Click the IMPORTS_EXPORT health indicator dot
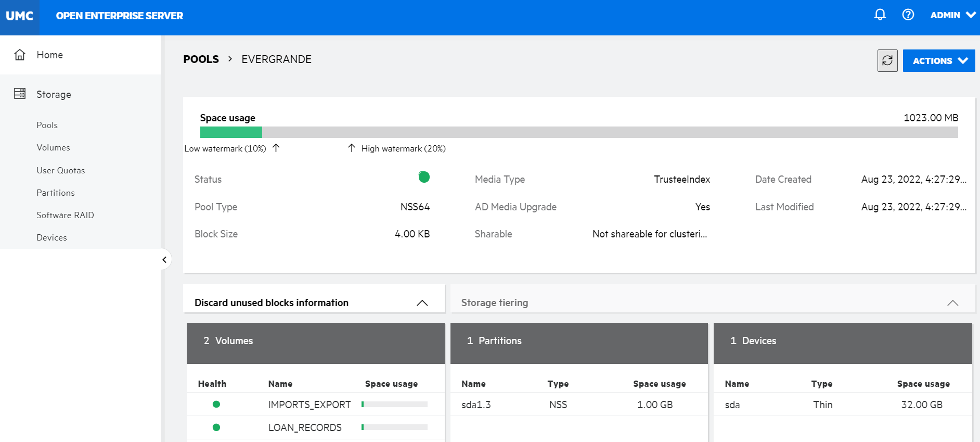The image size is (980, 442). pyautogui.click(x=216, y=405)
